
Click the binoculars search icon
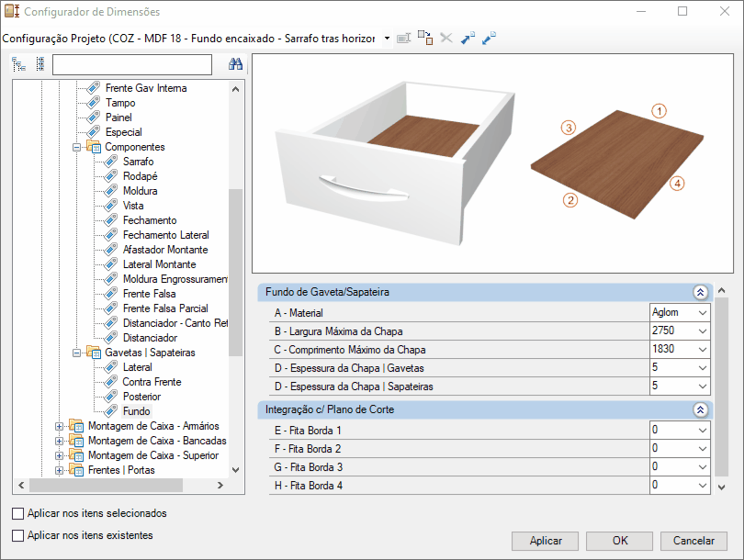(x=235, y=64)
